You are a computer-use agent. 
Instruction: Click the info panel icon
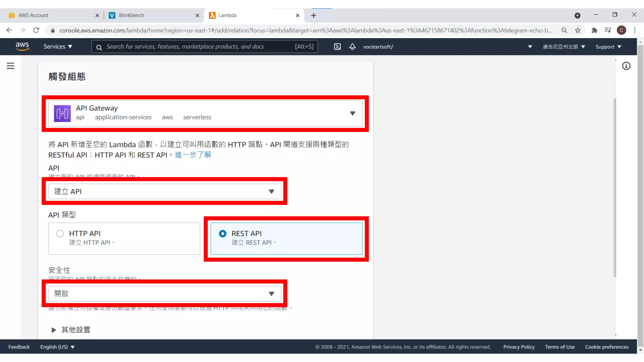626,66
